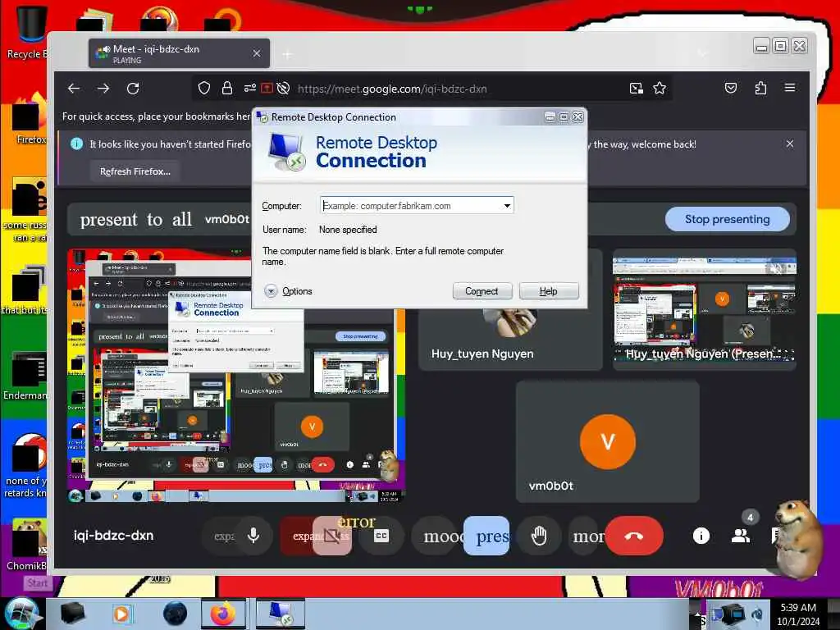Open tracking protection shield icon

[x=204, y=89]
